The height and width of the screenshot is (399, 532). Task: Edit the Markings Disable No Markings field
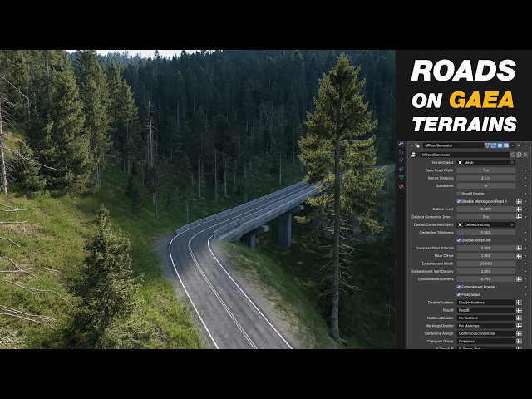pos(485,326)
